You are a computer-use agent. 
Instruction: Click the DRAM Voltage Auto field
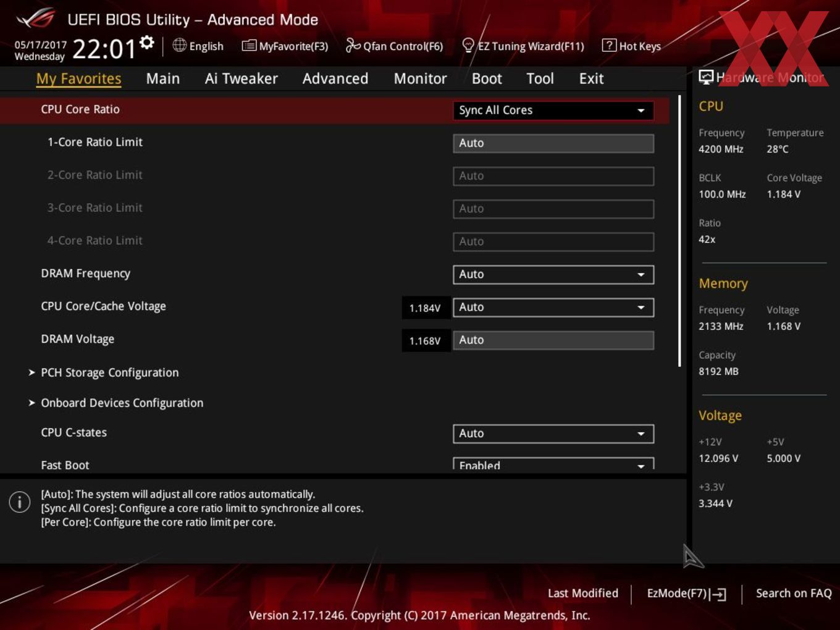pos(553,340)
